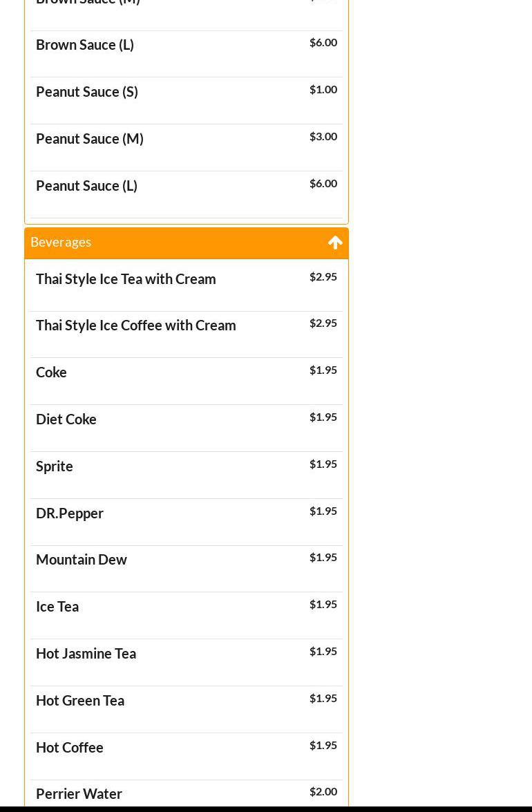532x812 pixels.
Task: Click the up arrow icon in Beverages header
Action: pyautogui.click(x=335, y=243)
